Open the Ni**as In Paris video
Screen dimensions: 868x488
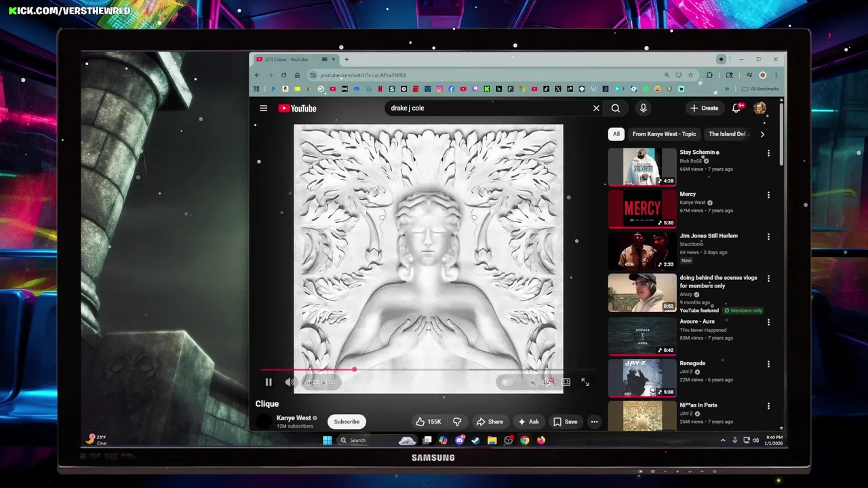(x=698, y=405)
